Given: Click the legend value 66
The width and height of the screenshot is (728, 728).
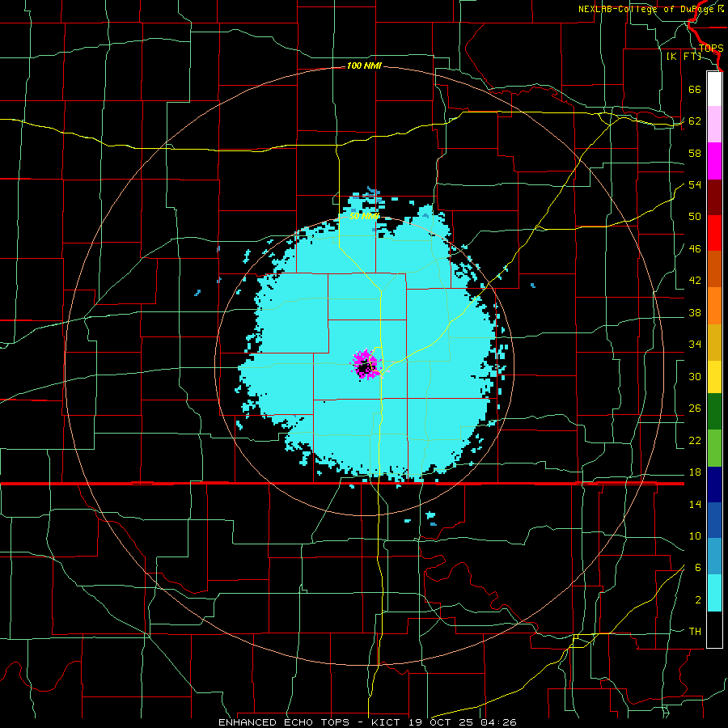Looking at the screenshot, I should [695, 89].
